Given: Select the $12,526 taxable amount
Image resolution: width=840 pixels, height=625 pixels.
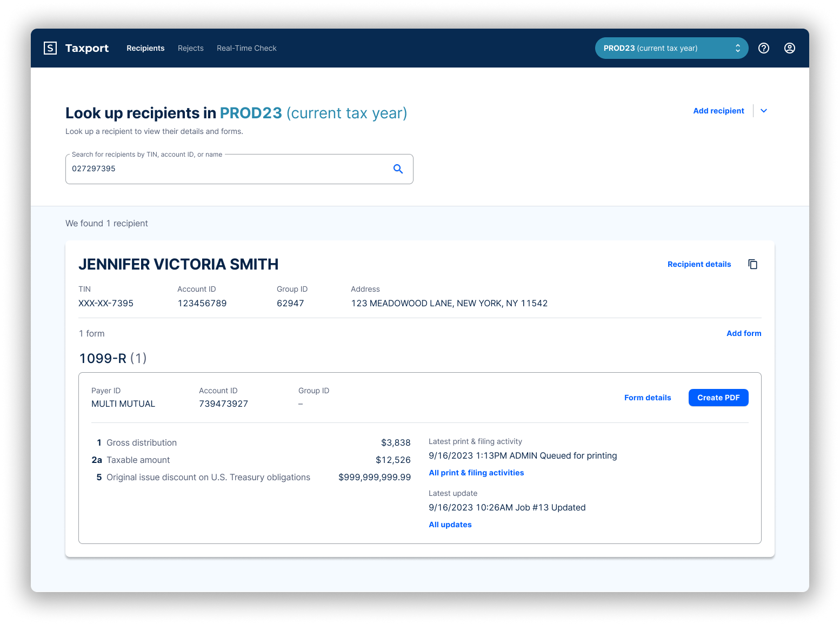Looking at the screenshot, I should point(393,460).
